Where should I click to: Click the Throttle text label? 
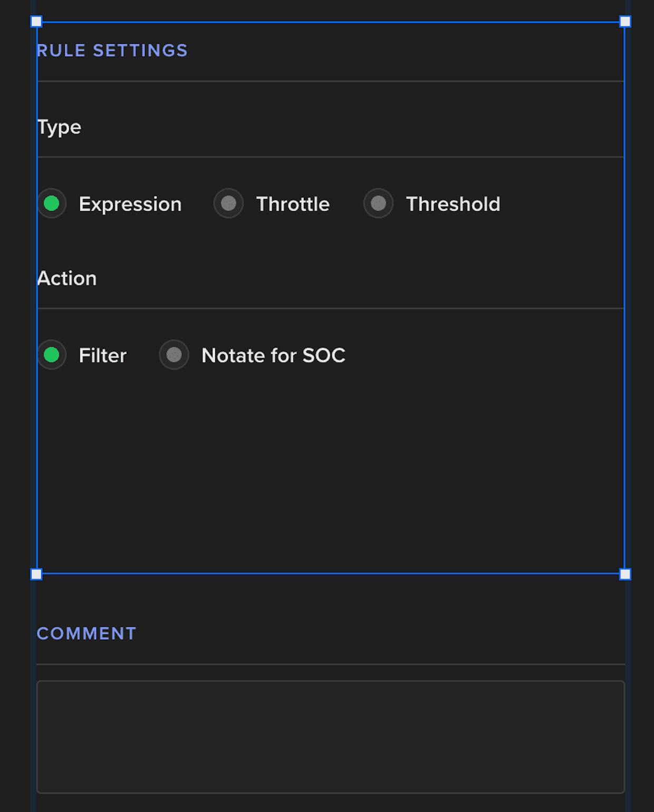tap(293, 204)
